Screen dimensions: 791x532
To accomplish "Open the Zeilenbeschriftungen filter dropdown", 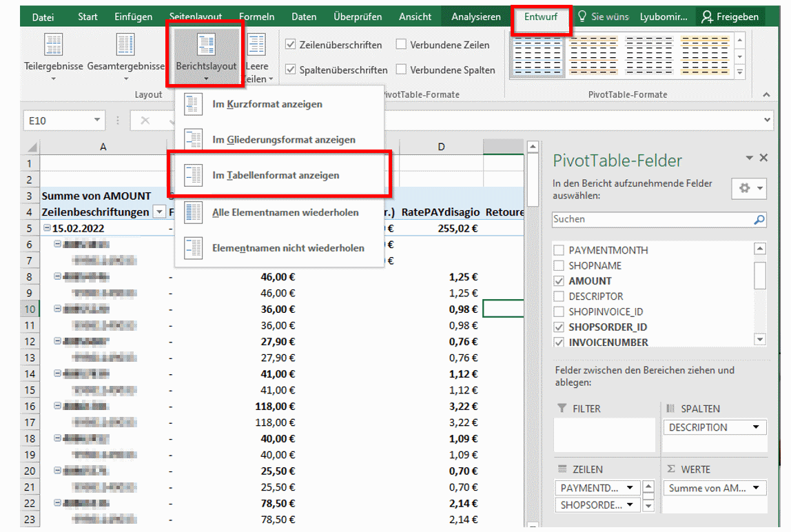I will 159,212.
